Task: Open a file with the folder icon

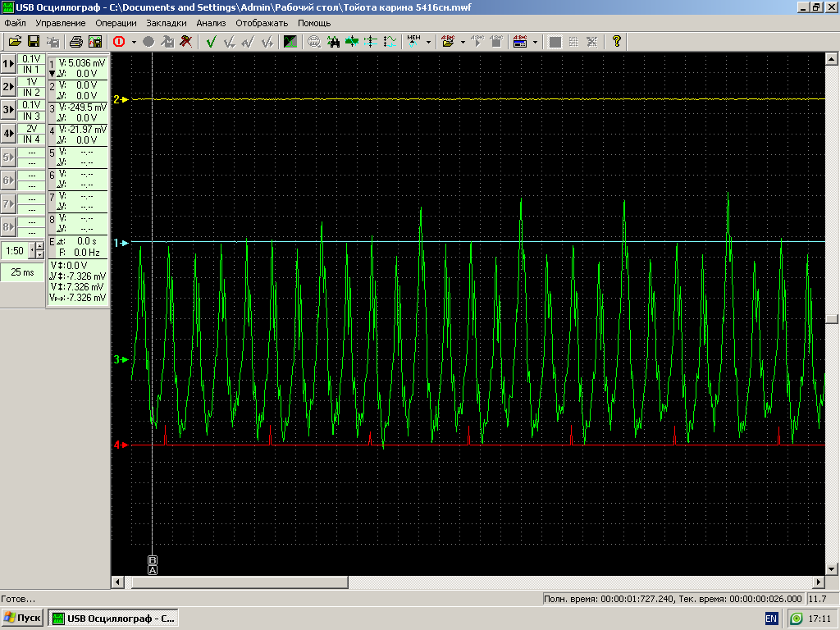Action: click(x=15, y=41)
